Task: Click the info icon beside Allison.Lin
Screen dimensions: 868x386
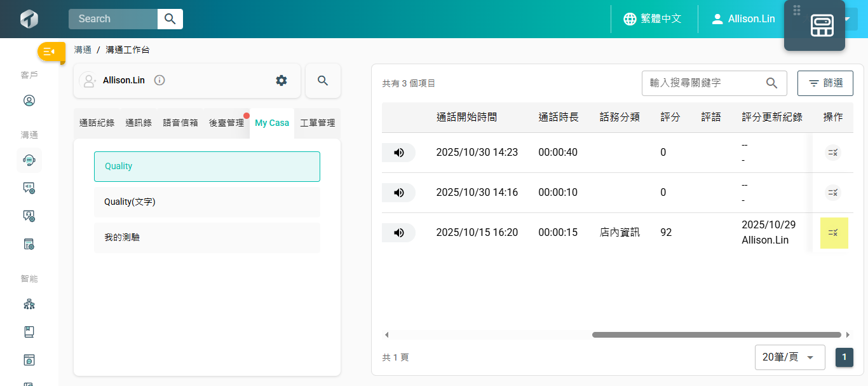Action: click(159, 80)
